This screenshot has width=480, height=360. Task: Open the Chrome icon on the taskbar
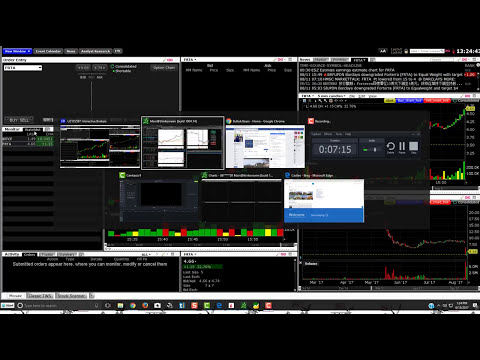(x=133, y=305)
